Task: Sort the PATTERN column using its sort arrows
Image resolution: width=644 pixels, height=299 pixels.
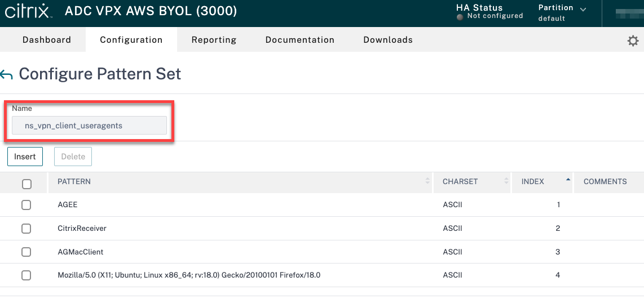Action: point(427,181)
